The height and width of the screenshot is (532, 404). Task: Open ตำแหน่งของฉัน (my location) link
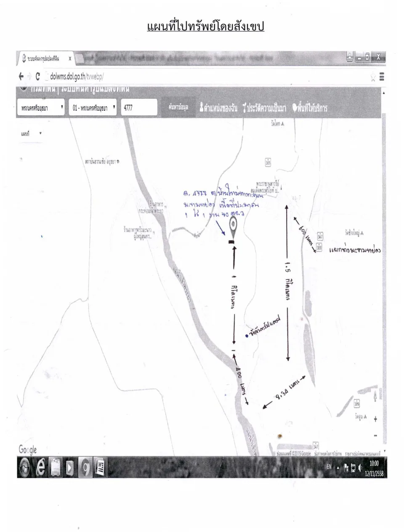(x=218, y=108)
